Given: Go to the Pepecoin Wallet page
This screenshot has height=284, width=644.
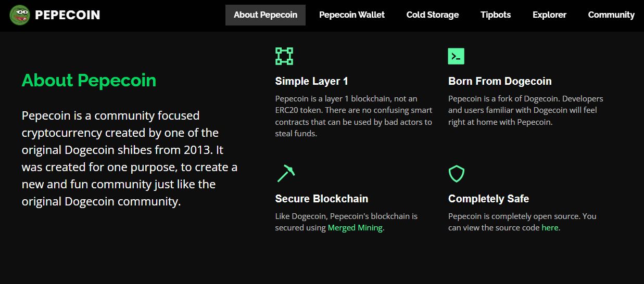Looking at the screenshot, I should [x=352, y=15].
